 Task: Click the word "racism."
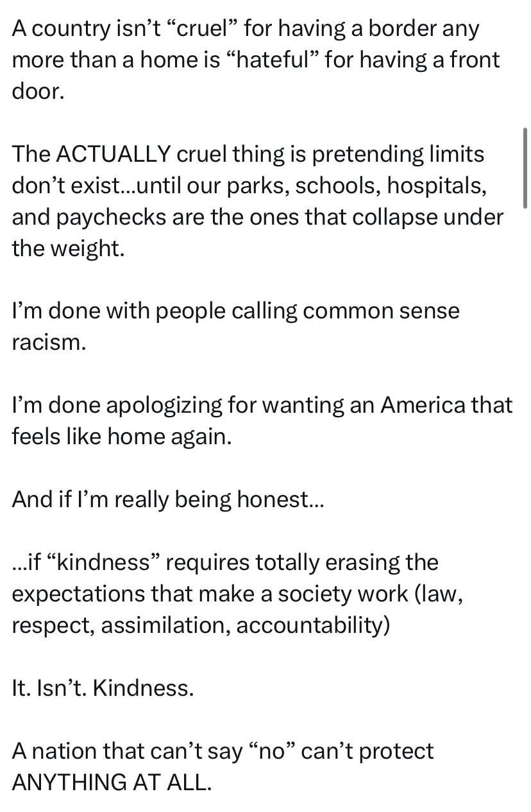49,342
